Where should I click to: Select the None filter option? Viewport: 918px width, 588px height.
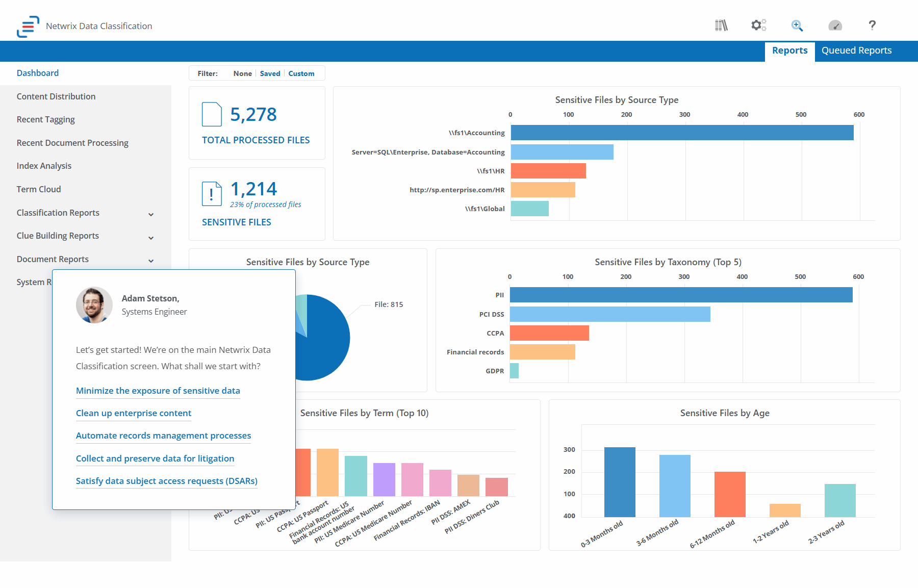242,73
